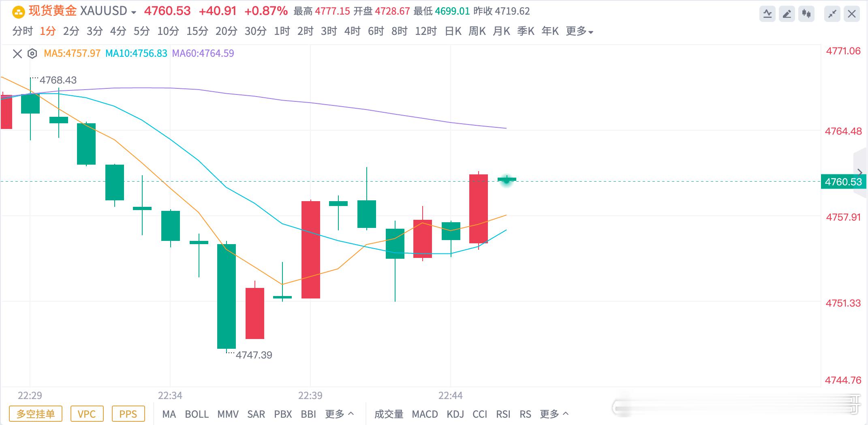868x425 pixels.
Task: Toggle the VPC overlay button
Action: pyautogui.click(x=87, y=414)
